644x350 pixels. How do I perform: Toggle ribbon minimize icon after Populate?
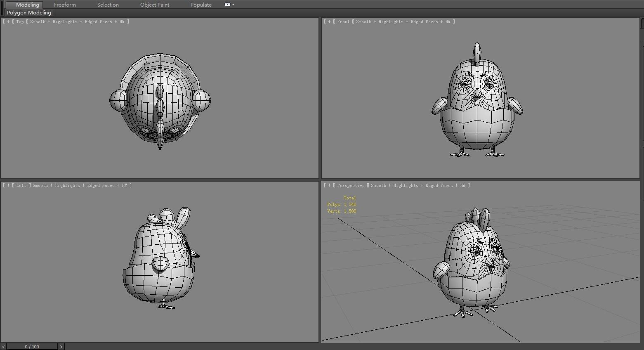[227, 5]
